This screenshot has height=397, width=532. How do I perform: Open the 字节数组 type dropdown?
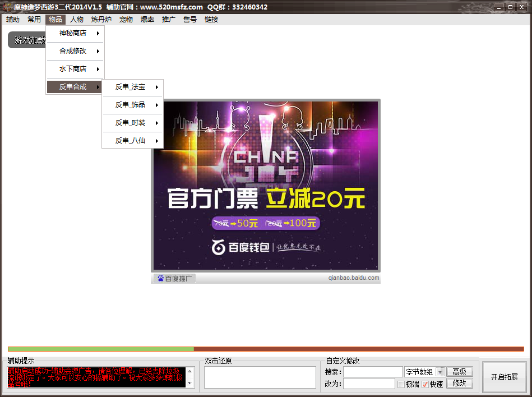(x=440, y=372)
